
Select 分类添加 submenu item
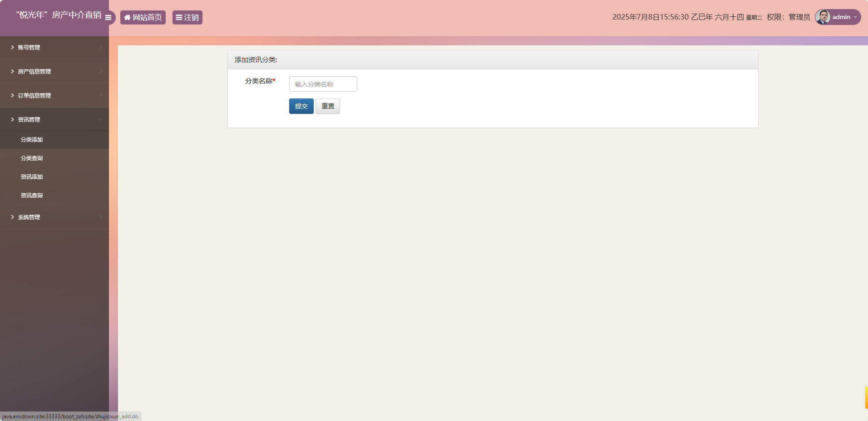tap(54, 140)
